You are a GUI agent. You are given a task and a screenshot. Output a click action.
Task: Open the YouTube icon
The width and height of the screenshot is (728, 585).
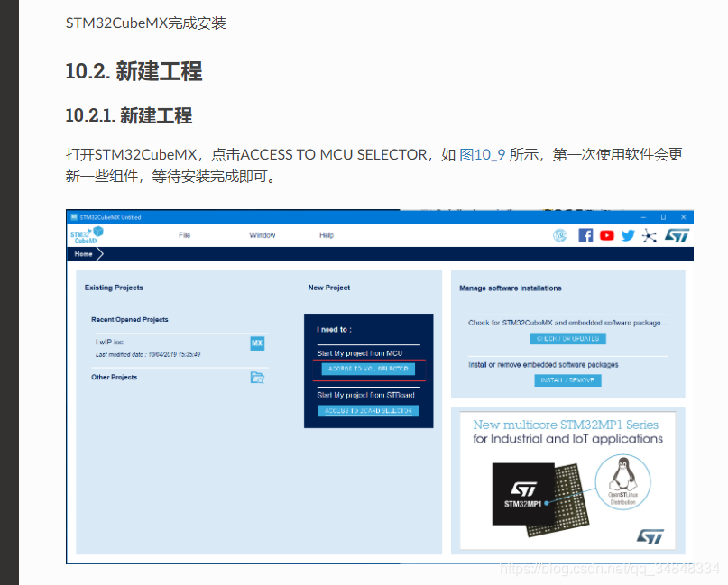pos(606,235)
